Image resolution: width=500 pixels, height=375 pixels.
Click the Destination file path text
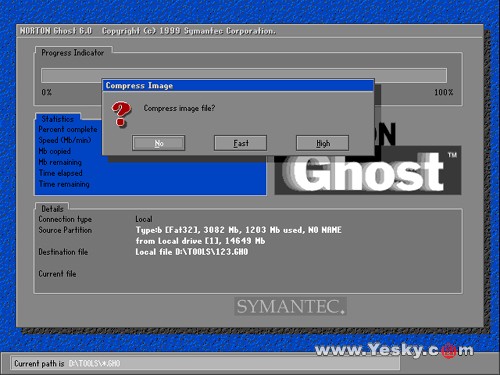[x=192, y=252]
